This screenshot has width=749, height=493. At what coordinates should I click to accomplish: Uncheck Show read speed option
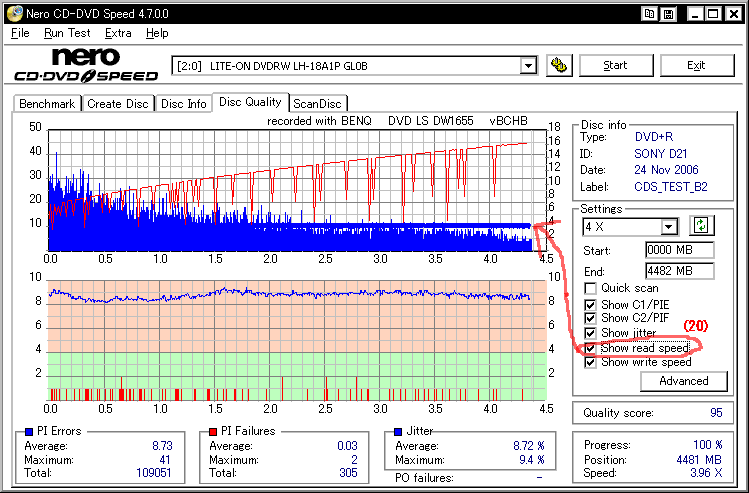coord(591,348)
